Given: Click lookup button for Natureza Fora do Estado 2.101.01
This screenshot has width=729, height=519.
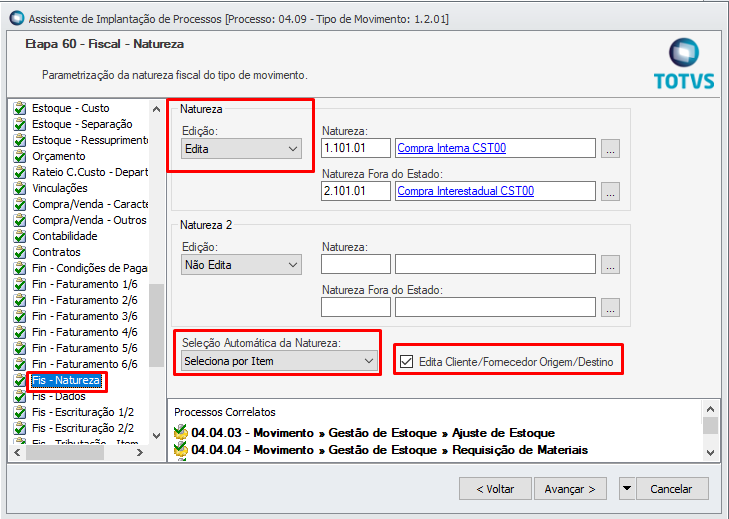Looking at the screenshot, I should tap(610, 192).
